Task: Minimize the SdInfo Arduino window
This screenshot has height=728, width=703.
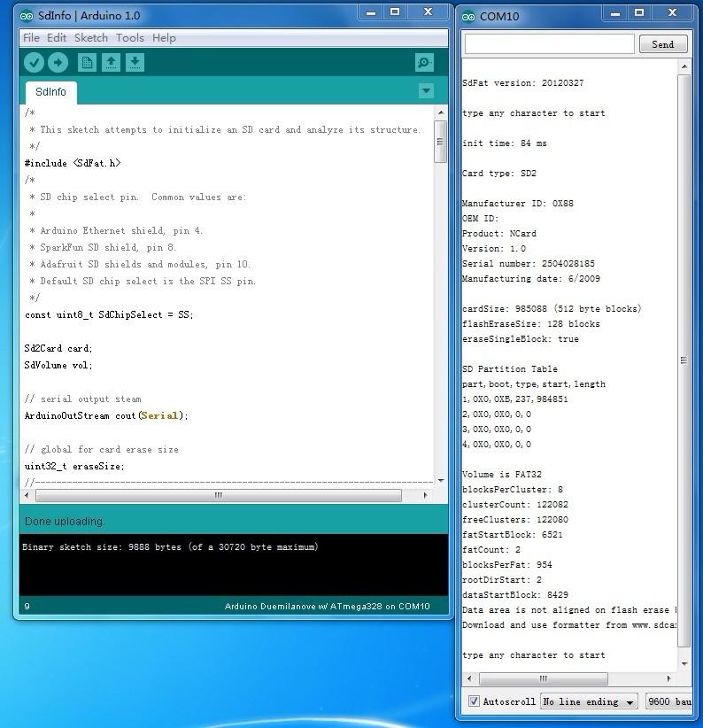Action: pyautogui.click(x=371, y=12)
